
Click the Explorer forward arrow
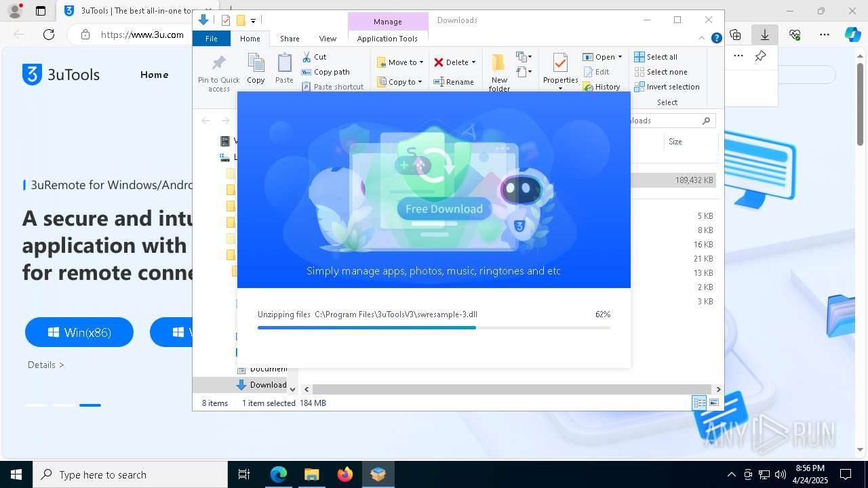(x=225, y=121)
